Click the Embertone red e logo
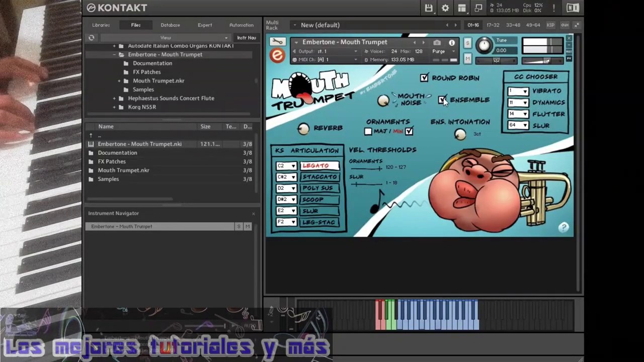Viewport: 644px width, 362px height. [x=277, y=55]
